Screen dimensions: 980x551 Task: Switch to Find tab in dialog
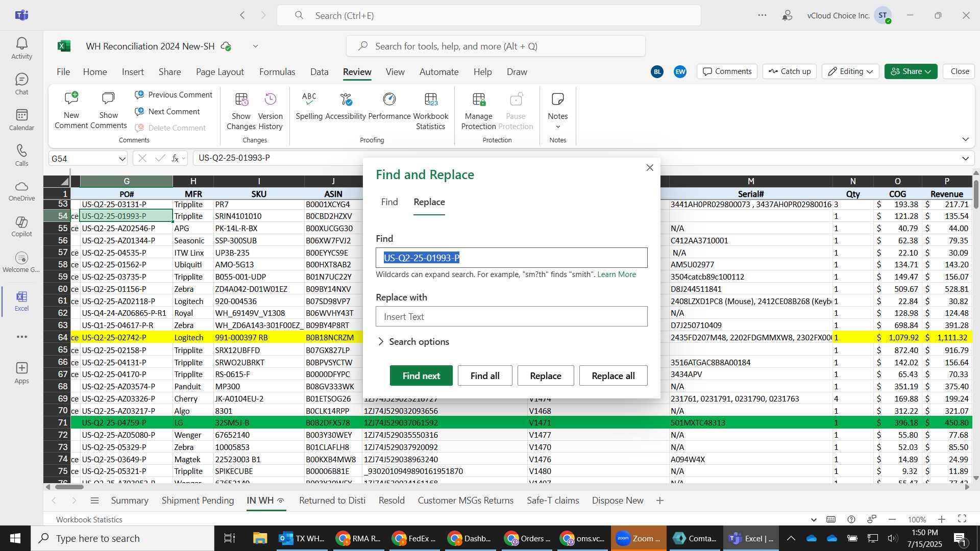(389, 202)
